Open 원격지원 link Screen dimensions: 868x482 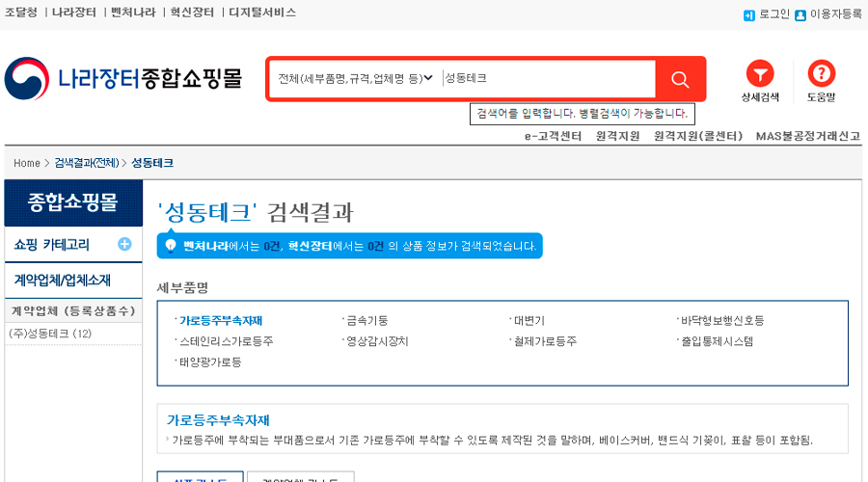[x=618, y=136]
